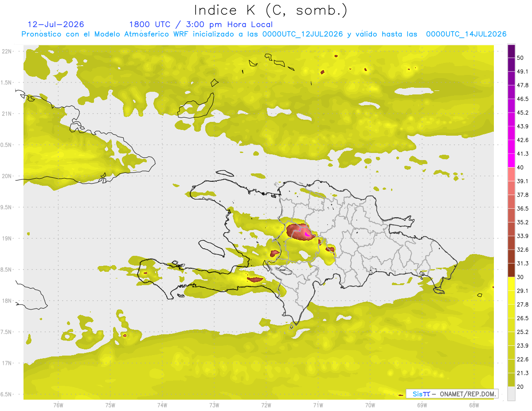Click the "21.3" legend value

tap(523, 373)
